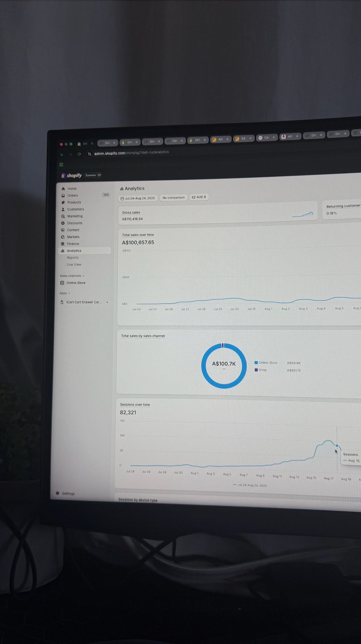Expand the Apps section in sidebar
This screenshot has width=361, height=644.
65,293
